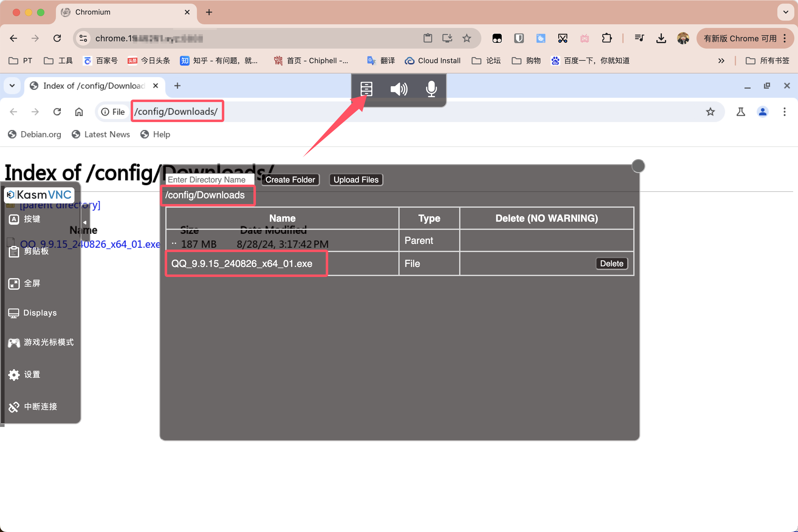The image size is (798, 532).
Task: Click the Create Folder button
Action: coord(290,180)
